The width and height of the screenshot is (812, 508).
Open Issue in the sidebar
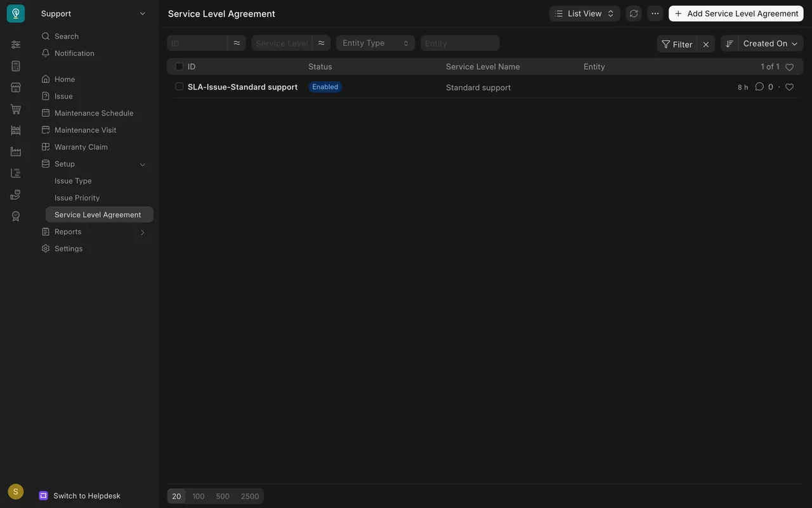coord(63,97)
